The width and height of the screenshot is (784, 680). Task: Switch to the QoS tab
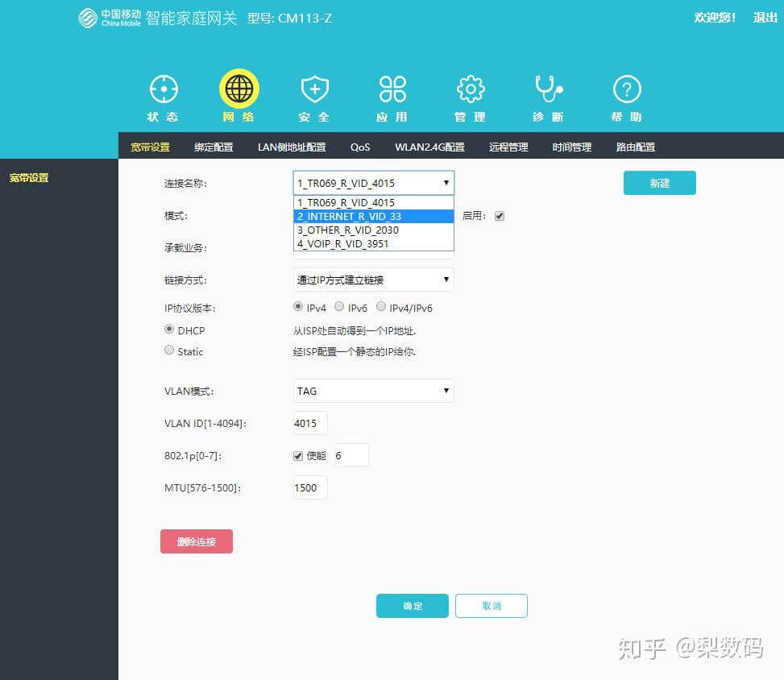pyautogui.click(x=360, y=147)
